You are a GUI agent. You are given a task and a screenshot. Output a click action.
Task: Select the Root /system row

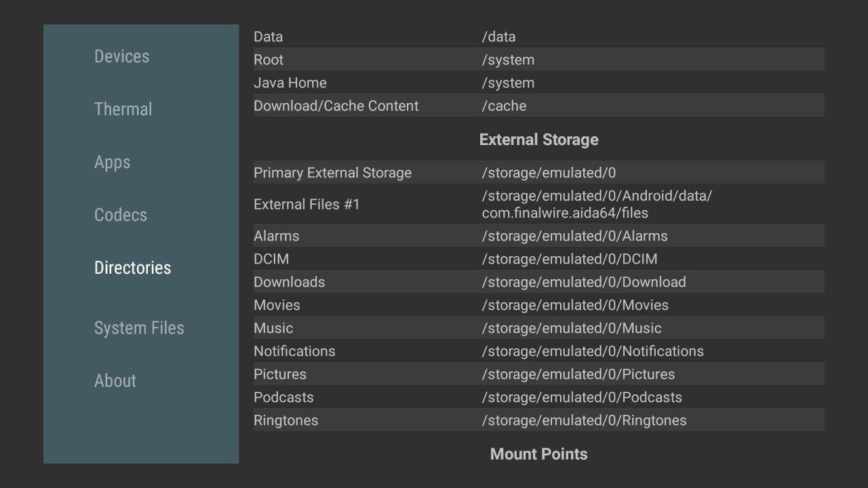pos(538,60)
